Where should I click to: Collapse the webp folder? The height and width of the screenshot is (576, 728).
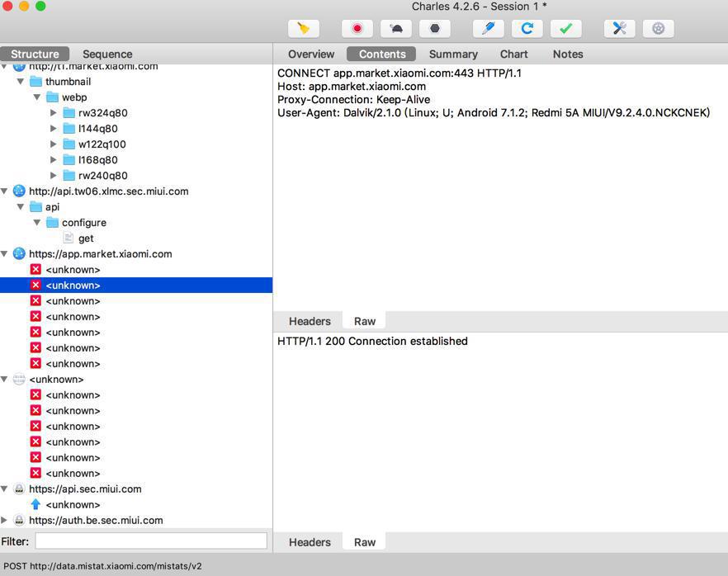[37, 97]
